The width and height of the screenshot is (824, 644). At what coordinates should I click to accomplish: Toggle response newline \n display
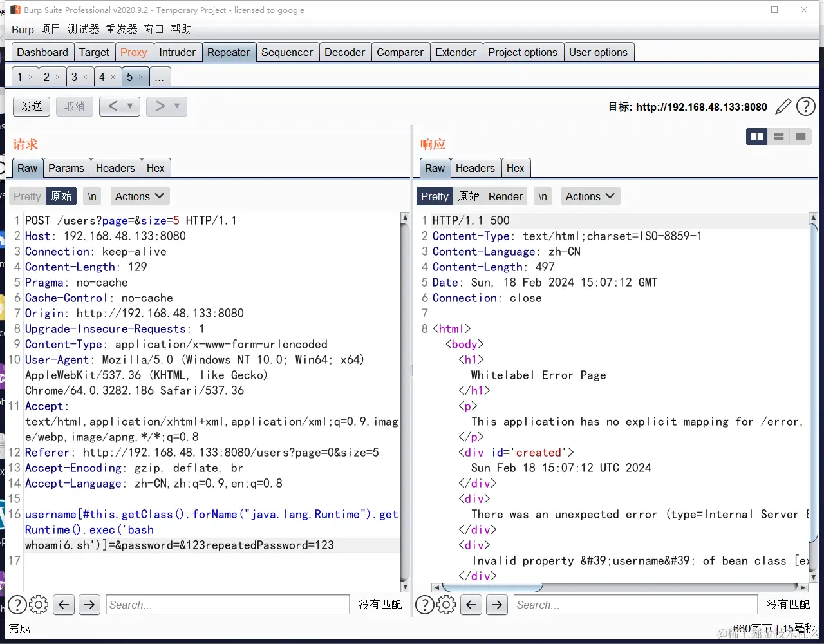point(543,196)
